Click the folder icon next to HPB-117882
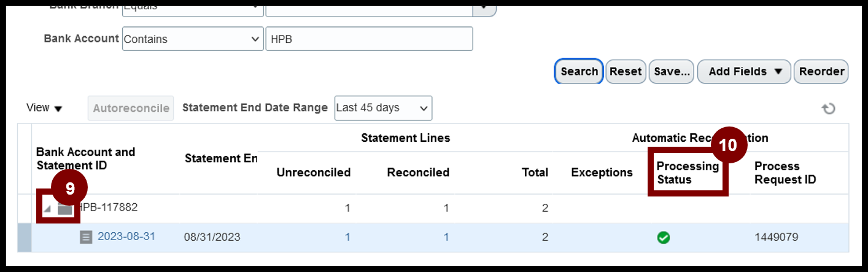Screen dimensions: 868x272 [x=65, y=208]
